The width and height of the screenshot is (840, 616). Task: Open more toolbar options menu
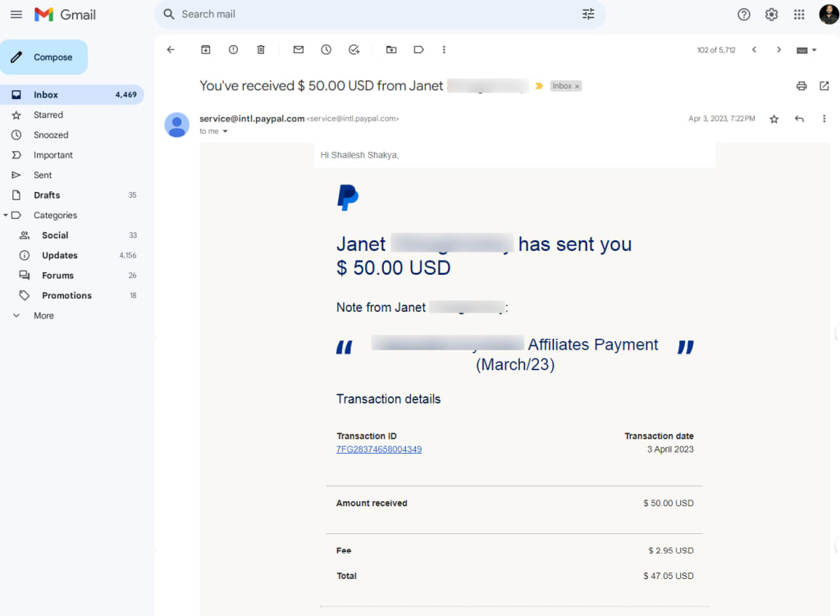tap(444, 50)
